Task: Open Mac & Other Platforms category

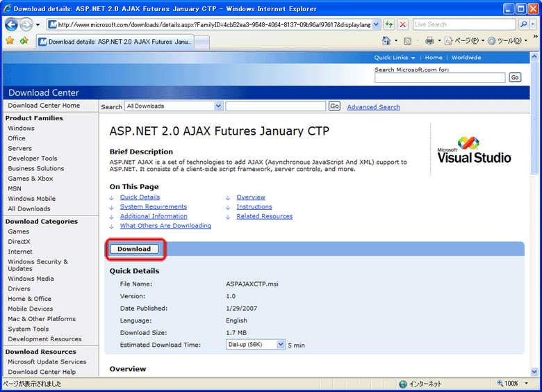Action: pos(42,319)
